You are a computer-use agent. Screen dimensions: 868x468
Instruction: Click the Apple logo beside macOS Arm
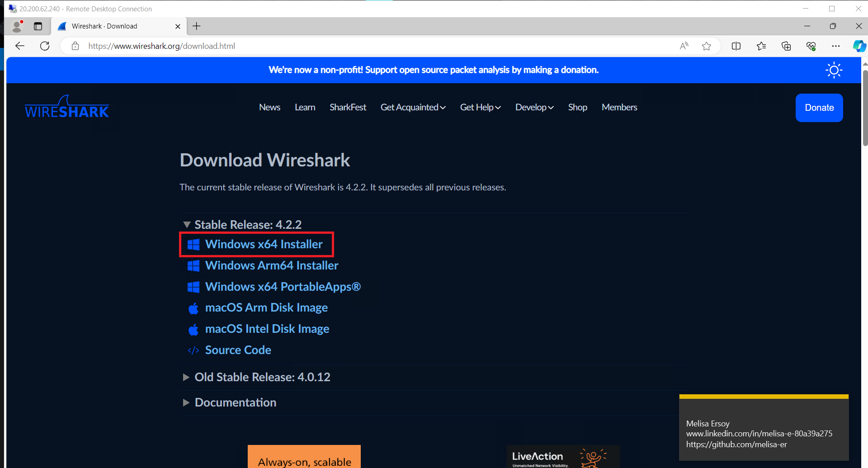(x=193, y=308)
